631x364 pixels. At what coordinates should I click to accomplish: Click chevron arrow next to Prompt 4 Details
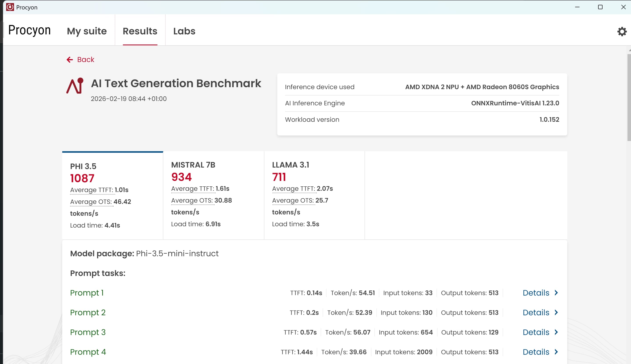[x=556, y=352]
